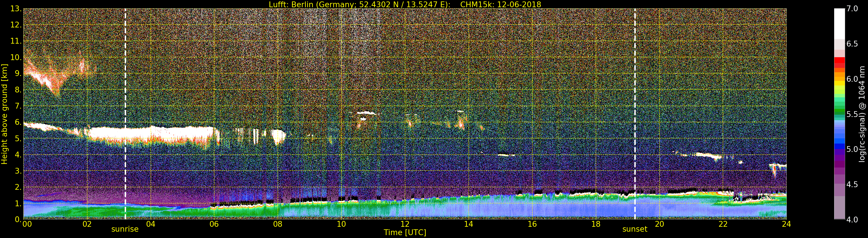Screen dimensions: 868x238
Task: Click the dashed white sunrise marker line
Action: click(x=125, y=114)
